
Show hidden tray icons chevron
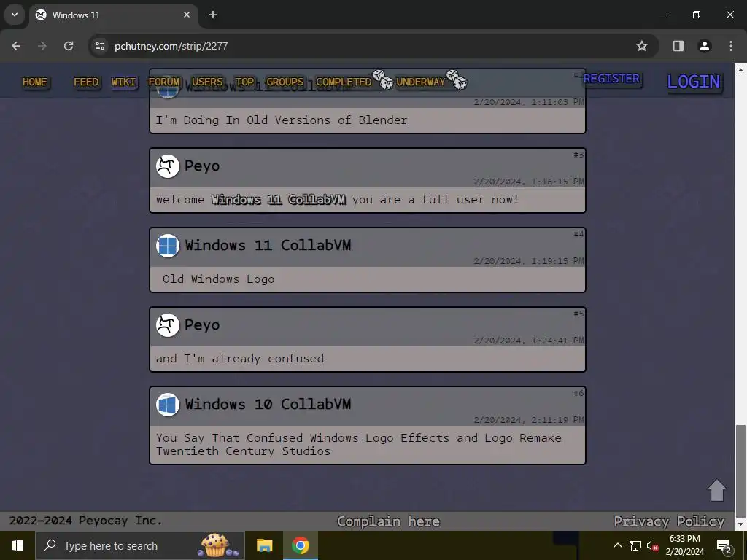point(617,545)
